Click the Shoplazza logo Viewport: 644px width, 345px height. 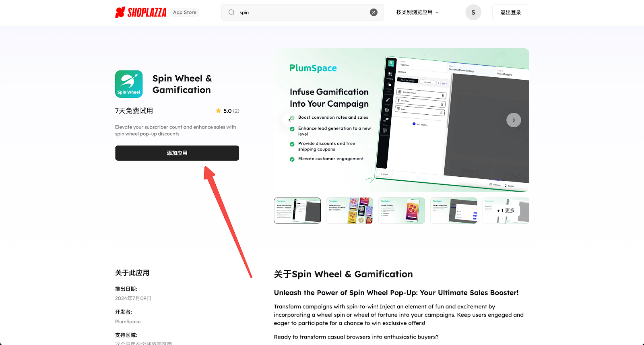[140, 12]
